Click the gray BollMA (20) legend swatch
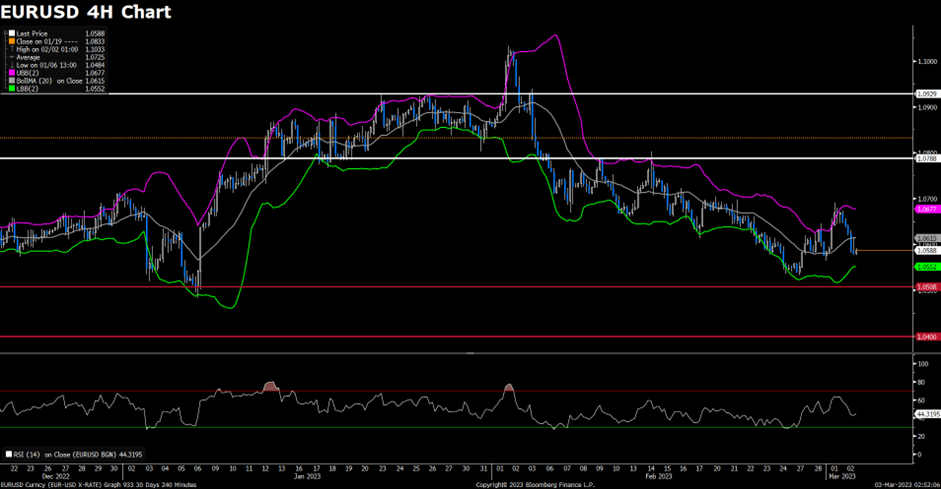 10,81
